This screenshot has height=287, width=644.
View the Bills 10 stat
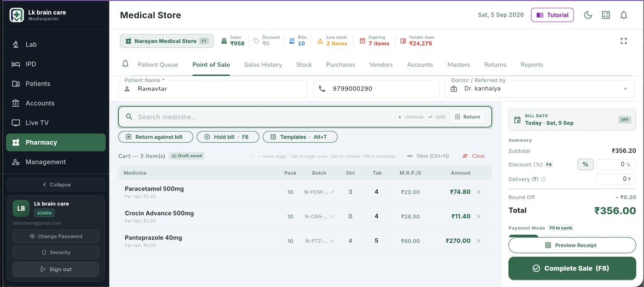(x=297, y=40)
